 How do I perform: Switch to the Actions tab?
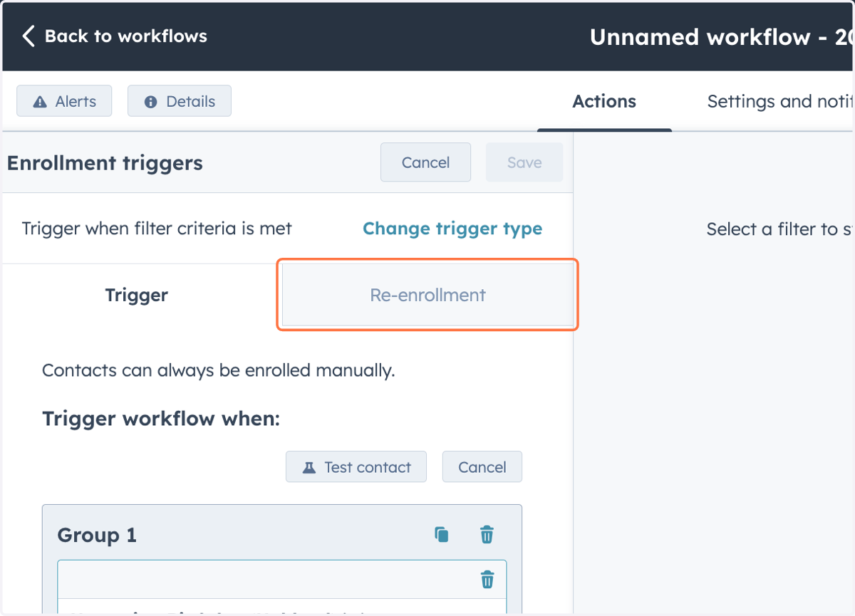[x=604, y=101]
